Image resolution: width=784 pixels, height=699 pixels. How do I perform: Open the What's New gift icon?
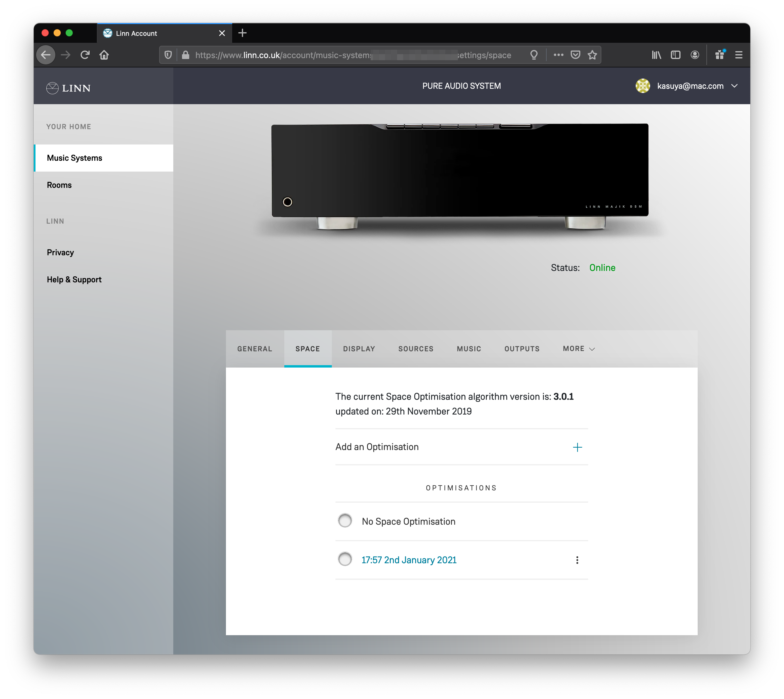[x=720, y=55]
